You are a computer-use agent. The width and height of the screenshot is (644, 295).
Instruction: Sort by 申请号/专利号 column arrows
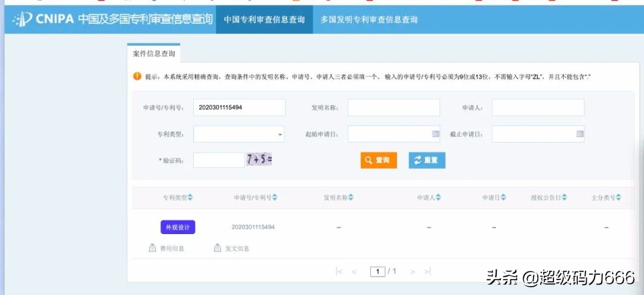pos(275,198)
